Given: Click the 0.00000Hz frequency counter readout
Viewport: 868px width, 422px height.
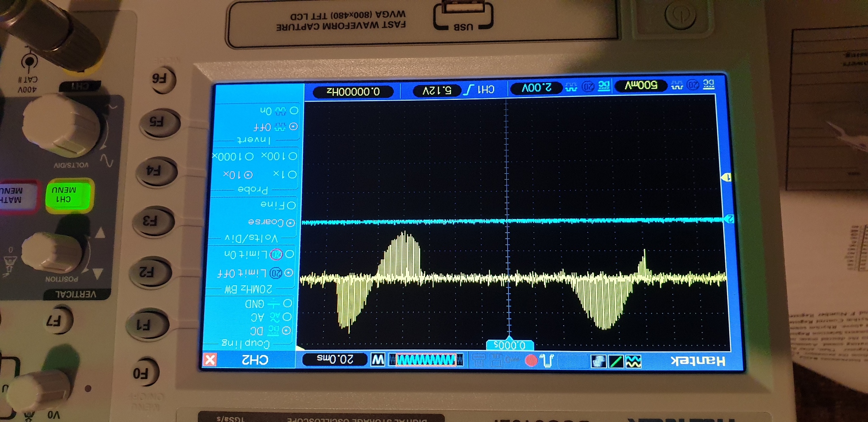Looking at the screenshot, I should pos(353,91).
